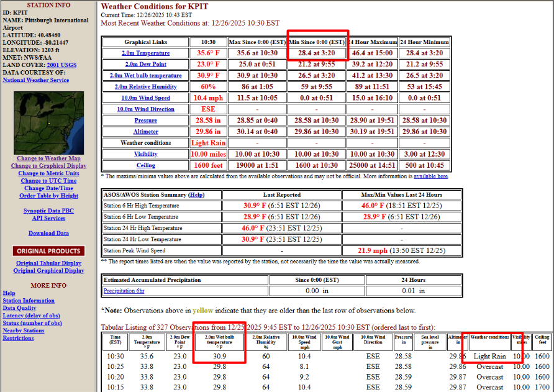Open the Visibility graph link
The width and height of the screenshot is (554, 392).
[x=145, y=154]
